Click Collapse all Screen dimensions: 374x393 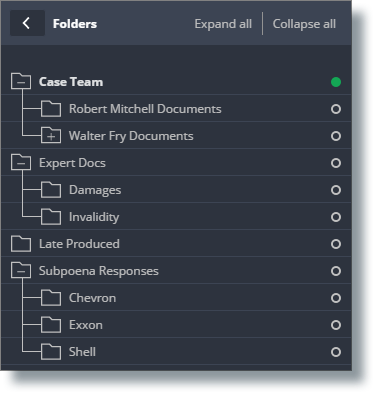tap(304, 24)
